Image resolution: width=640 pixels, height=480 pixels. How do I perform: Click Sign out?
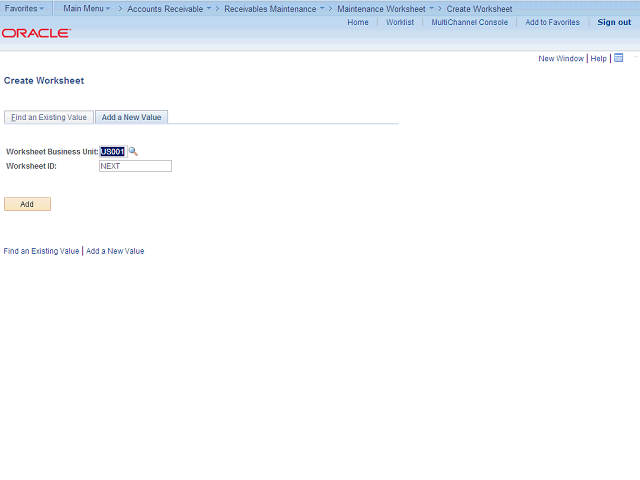[614, 22]
